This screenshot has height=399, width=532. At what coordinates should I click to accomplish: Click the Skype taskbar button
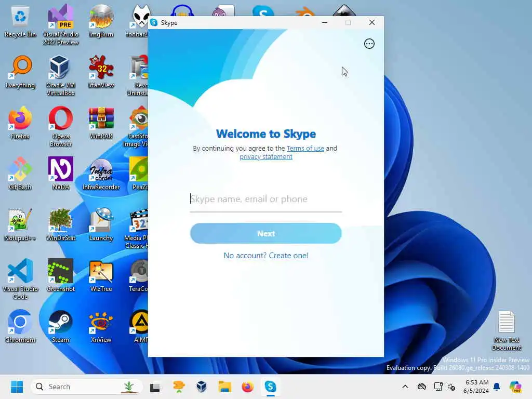pos(270,387)
